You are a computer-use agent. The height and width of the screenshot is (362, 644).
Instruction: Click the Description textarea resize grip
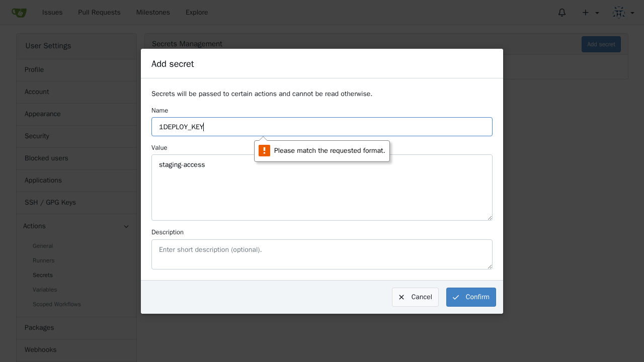[x=490, y=266]
